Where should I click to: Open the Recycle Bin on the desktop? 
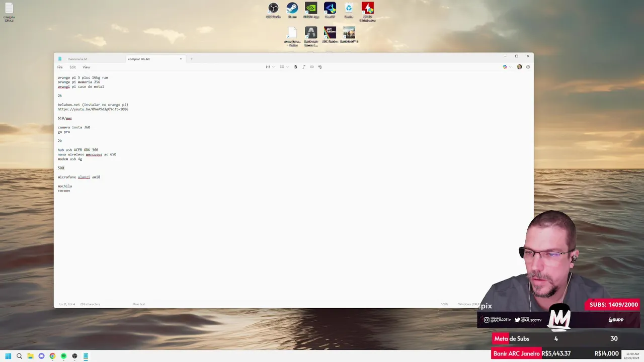pyautogui.click(x=349, y=11)
